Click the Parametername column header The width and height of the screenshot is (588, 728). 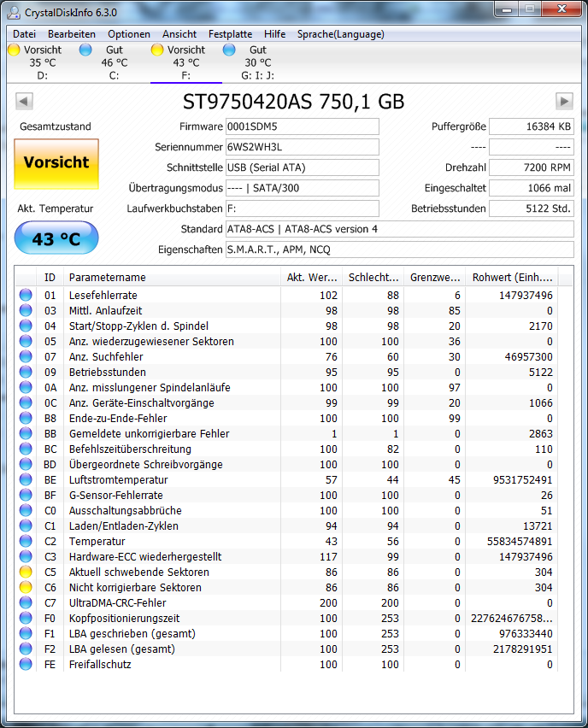172,277
